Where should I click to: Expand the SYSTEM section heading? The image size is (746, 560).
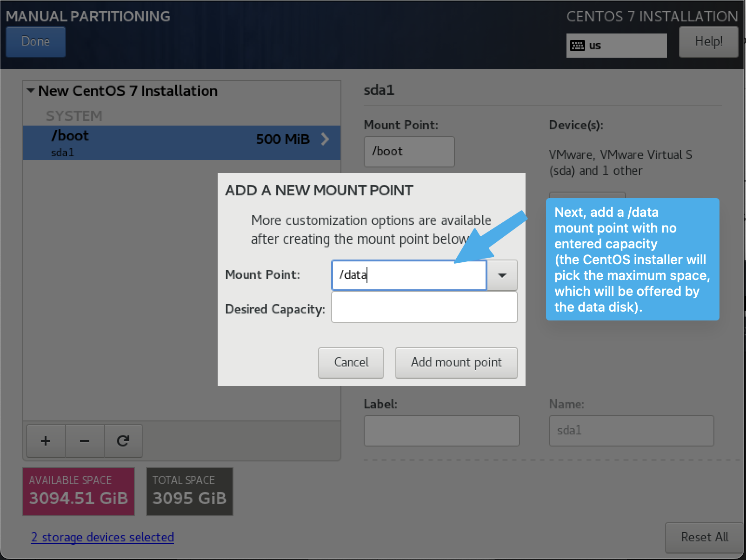click(x=74, y=115)
